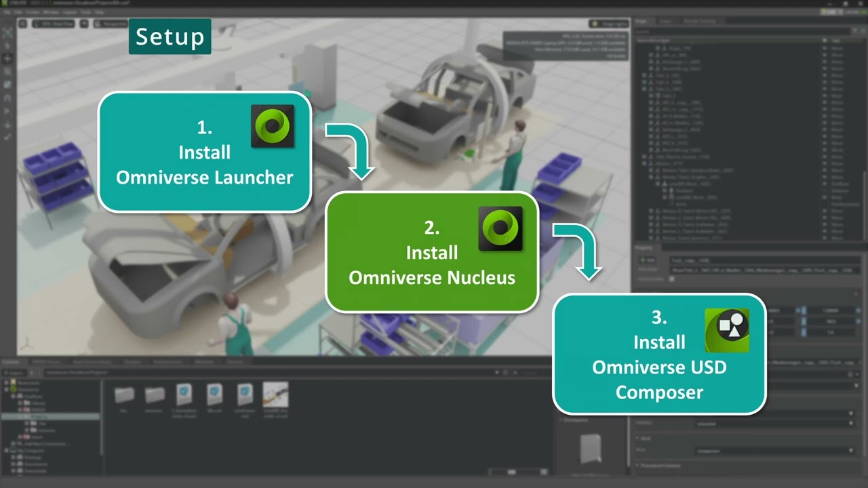868x488 pixels.
Task: Click the Stage panel search field
Action: tap(742, 31)
